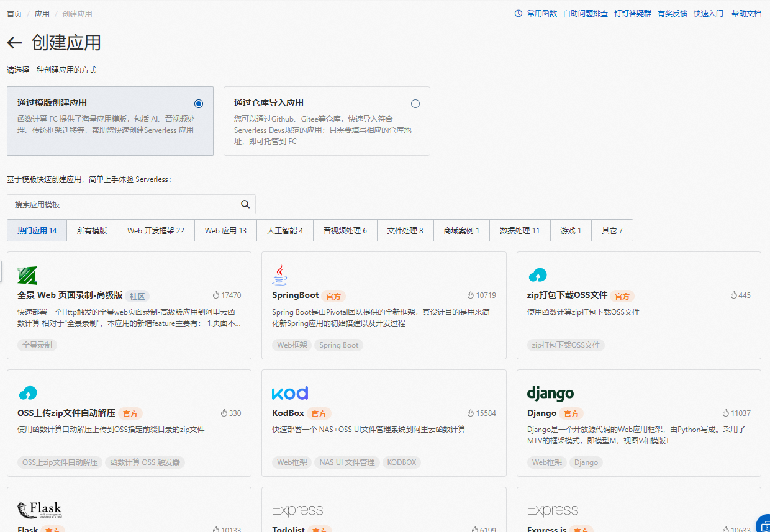
Task: Click the zip打包下载OSS文件 cloud icon
Action: coord(537,275)
